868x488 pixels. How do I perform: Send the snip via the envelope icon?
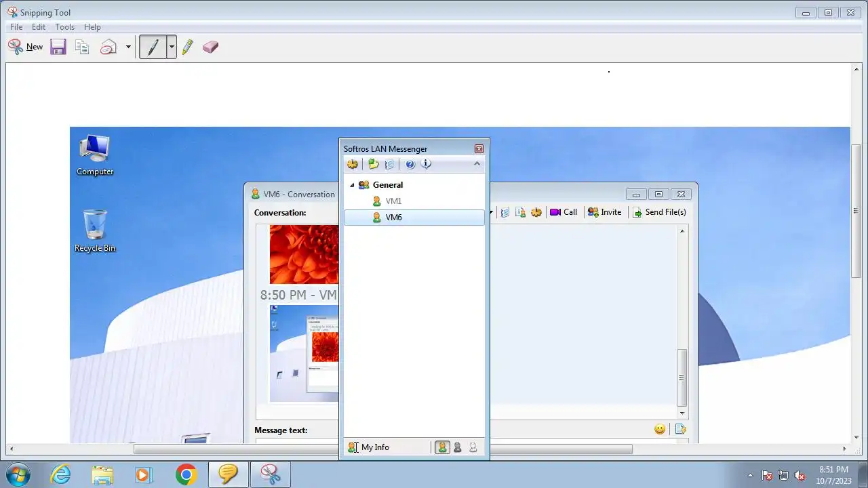108,47
